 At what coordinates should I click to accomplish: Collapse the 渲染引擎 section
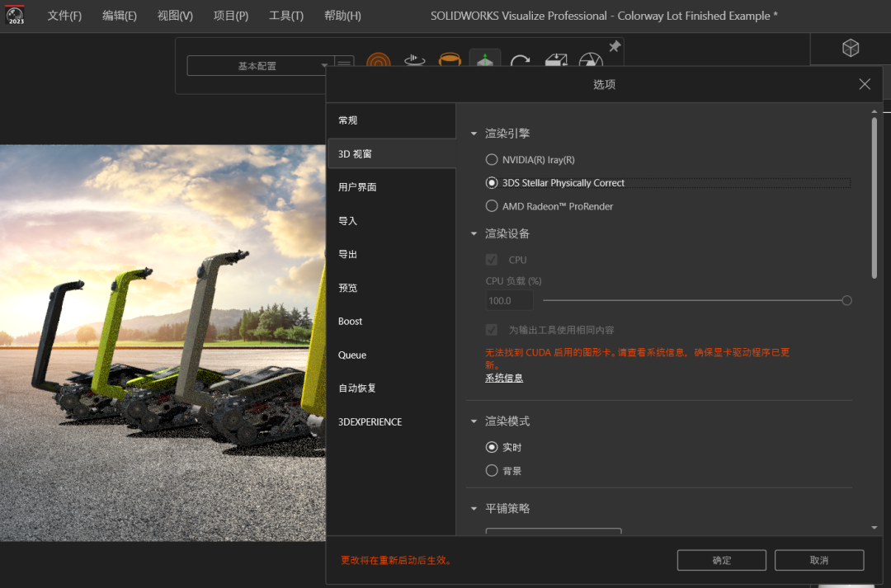pos(474,133)
